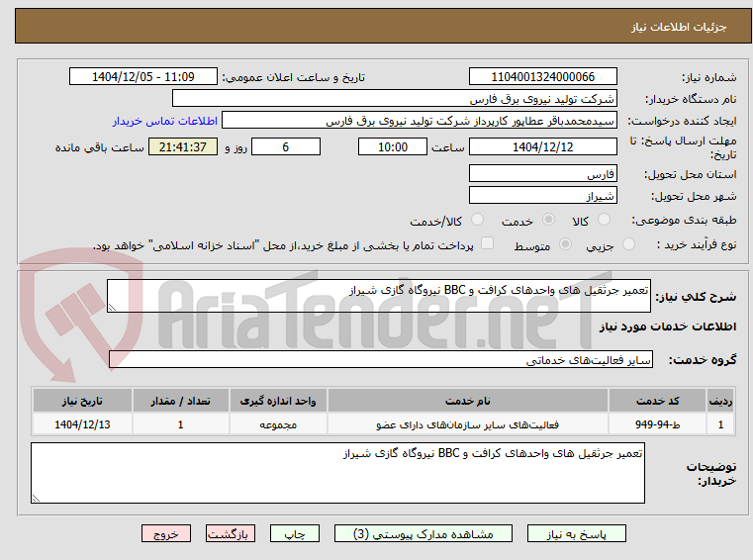Viewport: 753px width, 560px height.
Task: Click the province field فارس
Action: point(542,173)
